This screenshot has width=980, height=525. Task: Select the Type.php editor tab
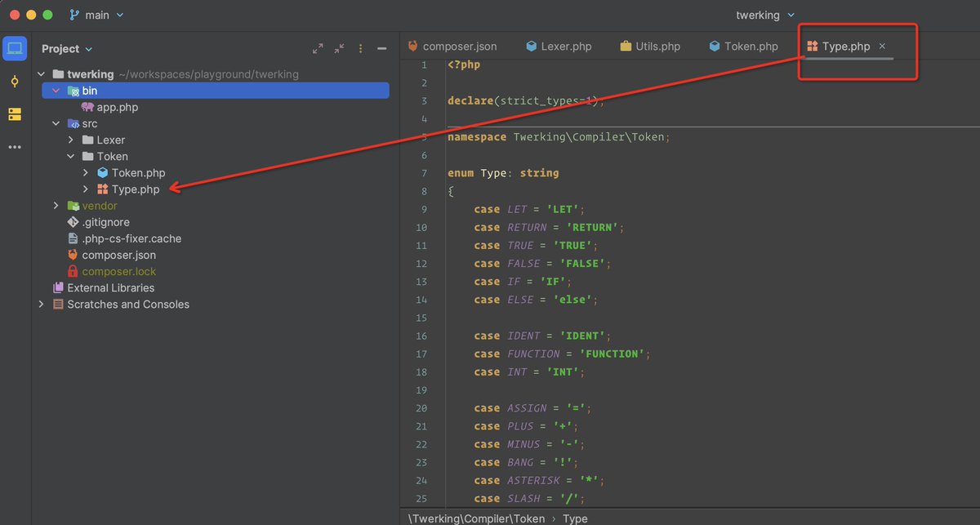coord(846,47)
